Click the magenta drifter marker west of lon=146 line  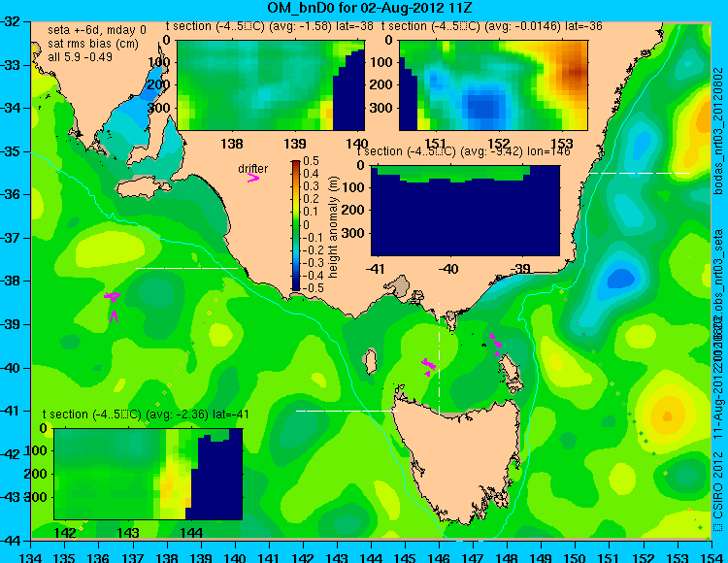[x=428, y=366]
